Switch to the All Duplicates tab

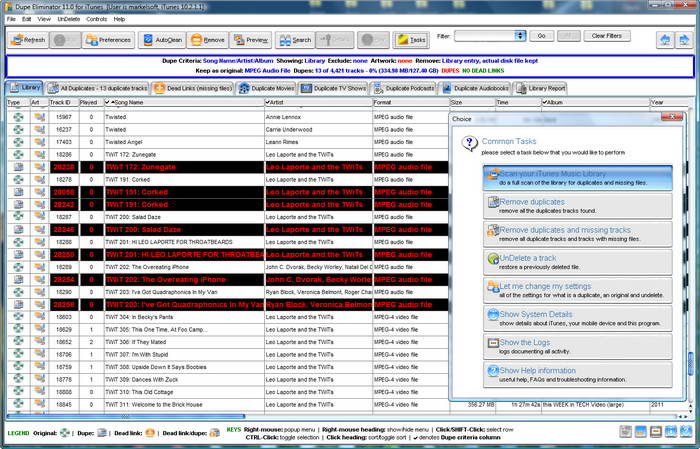(97, 88)
